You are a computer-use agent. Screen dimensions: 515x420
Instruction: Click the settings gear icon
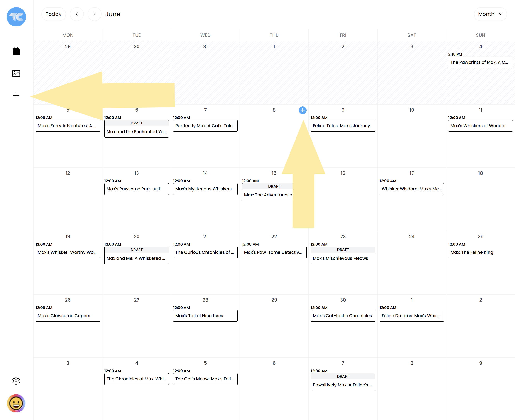[x=16, y=381]
